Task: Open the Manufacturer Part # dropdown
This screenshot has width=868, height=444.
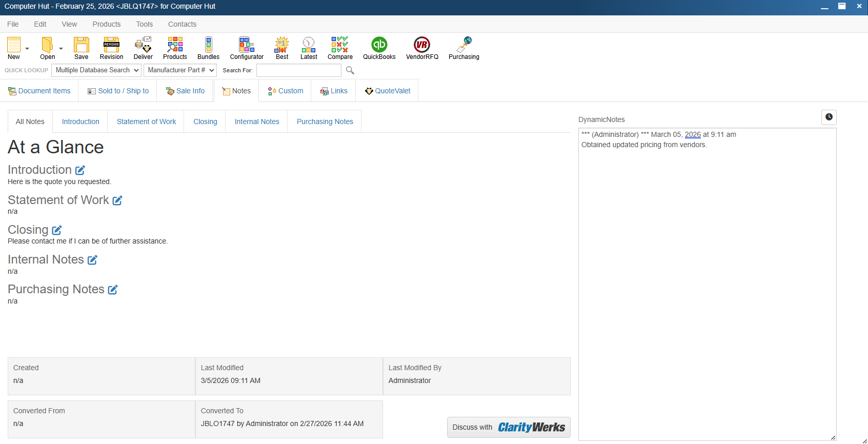Action: point(181,70)
